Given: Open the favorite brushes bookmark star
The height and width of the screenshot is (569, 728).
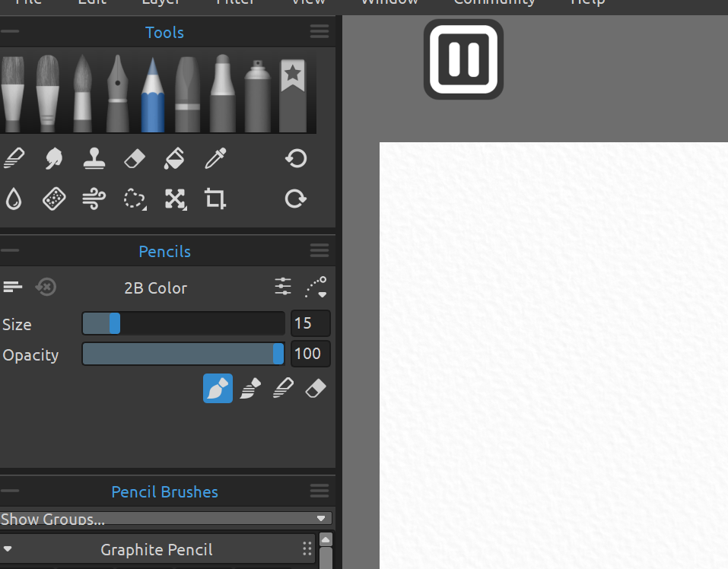Looking at the screenshot, I should point(293,96).
